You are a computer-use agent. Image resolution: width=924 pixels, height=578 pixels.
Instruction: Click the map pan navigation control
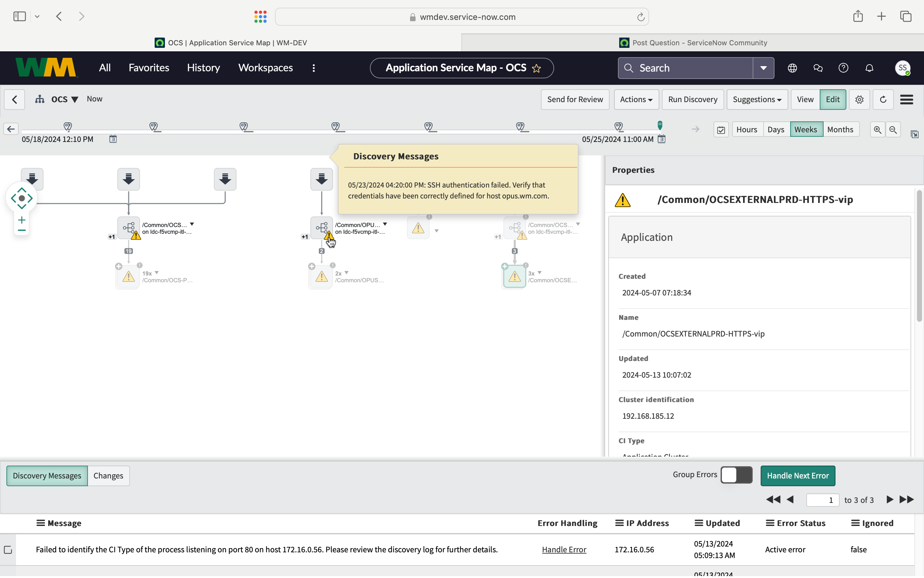point(22,198)
